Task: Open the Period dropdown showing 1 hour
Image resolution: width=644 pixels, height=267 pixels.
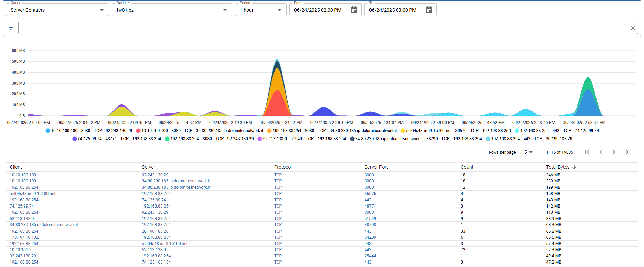Action: click(x=261, y=10)
